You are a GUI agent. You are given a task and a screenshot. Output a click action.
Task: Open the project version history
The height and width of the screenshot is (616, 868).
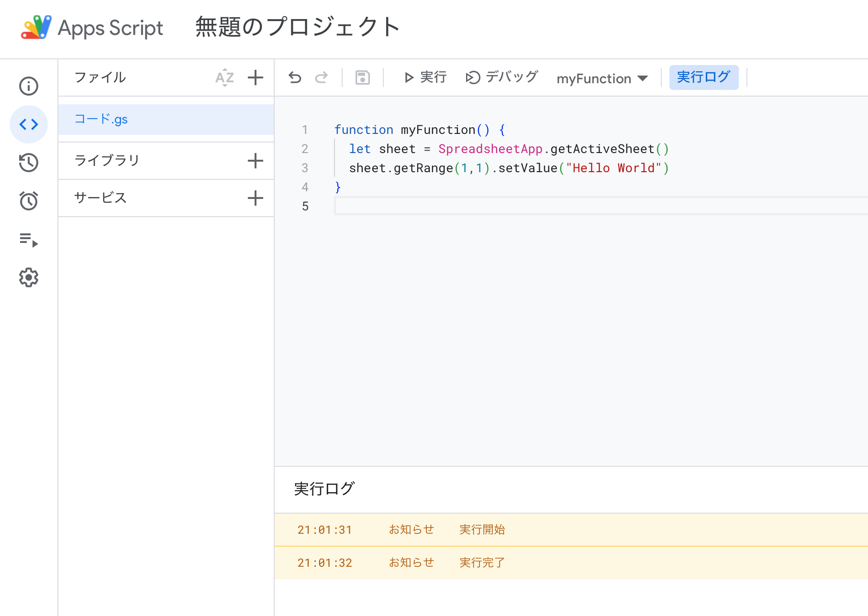click(x=29, y=163)
